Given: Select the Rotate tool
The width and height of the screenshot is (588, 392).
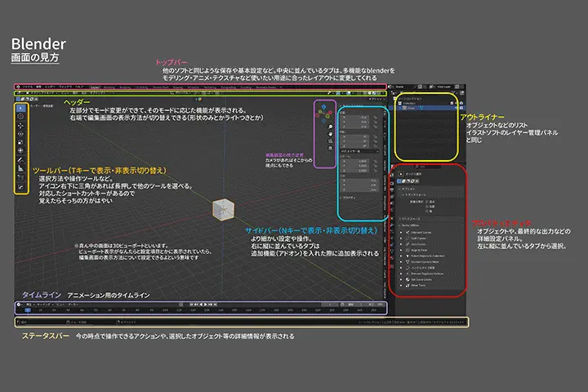Looking at the screenshot, I should pyautogui.click(x=21, y=134).
